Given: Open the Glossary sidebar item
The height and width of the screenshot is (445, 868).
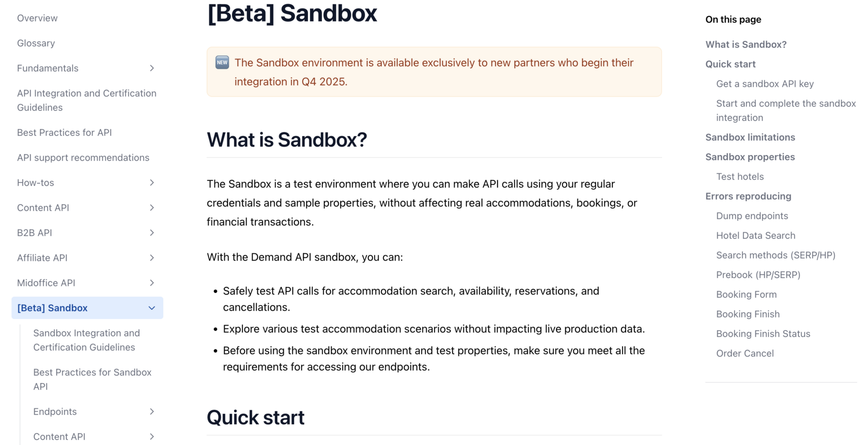Looking at the screenshot, I should 36,43.
